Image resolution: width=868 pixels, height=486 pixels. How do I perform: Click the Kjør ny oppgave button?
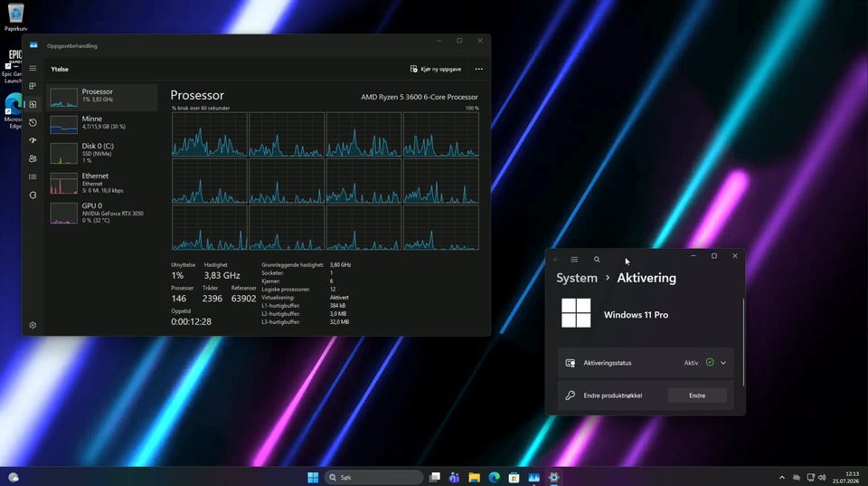pyautogui.click(x=436, y=70)
